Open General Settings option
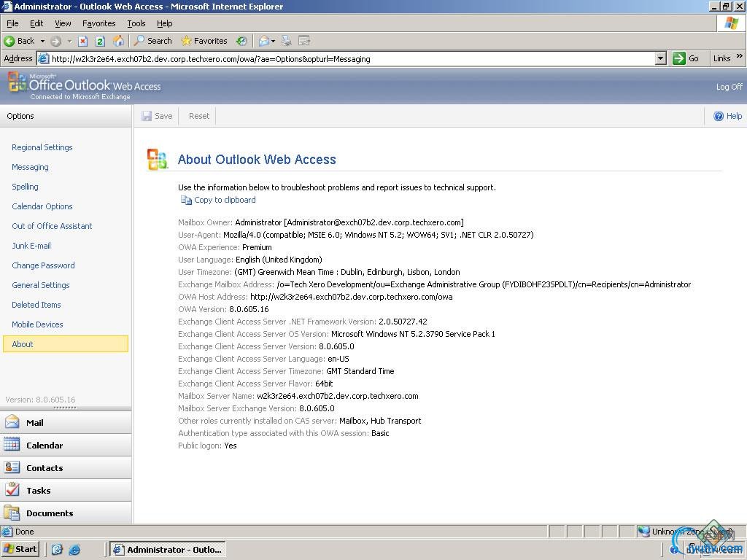Image resolution: width=747 pixels, height=560 pixels. click(41, 285)
